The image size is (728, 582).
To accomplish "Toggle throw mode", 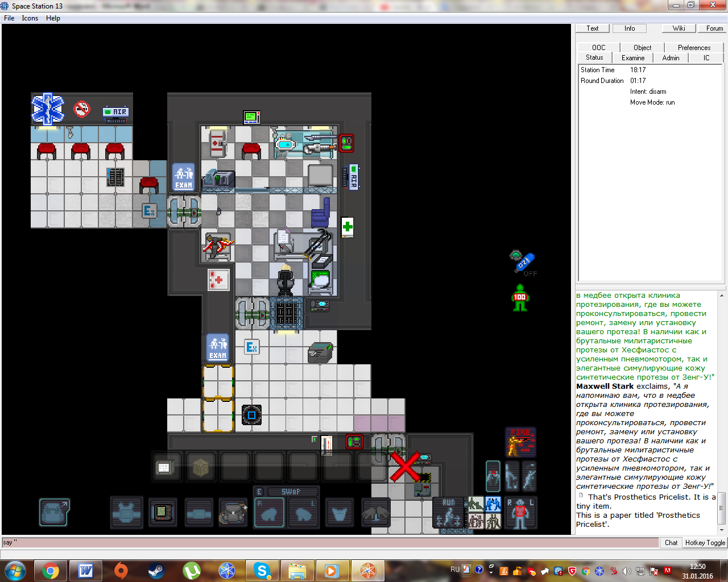I will pos(529,476).
